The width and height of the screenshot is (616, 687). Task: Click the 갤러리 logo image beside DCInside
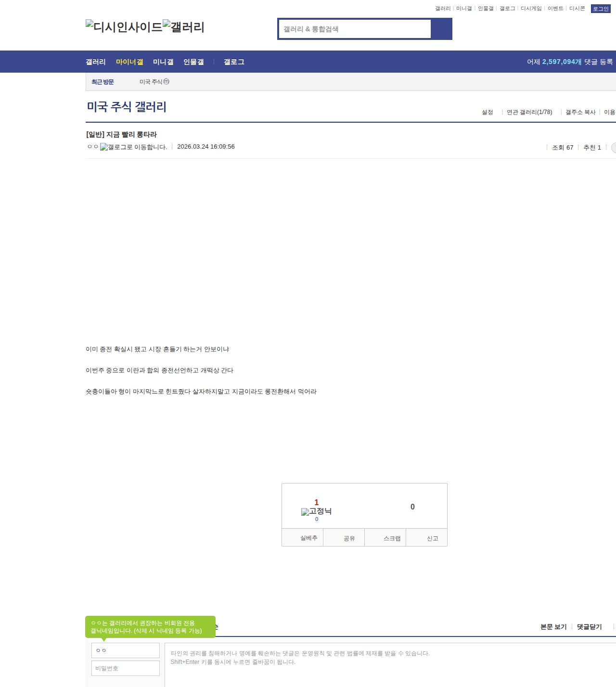pyautogui.click(x=184, y=27)
